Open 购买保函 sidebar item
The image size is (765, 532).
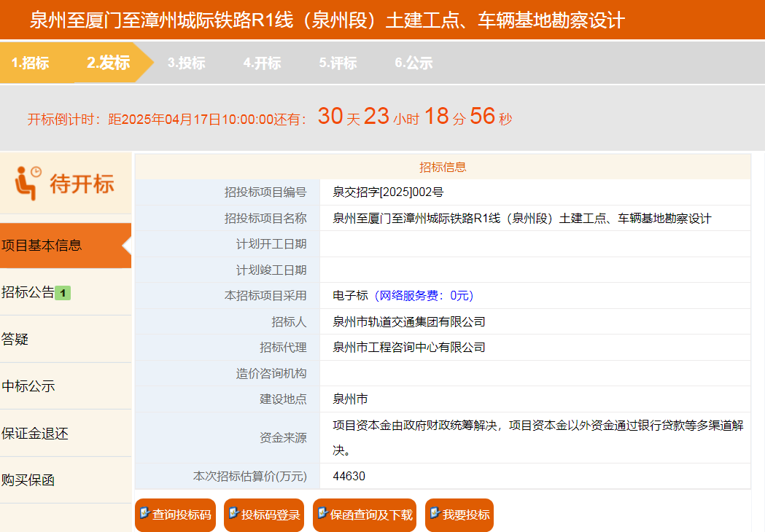click(x=66, y=480)
